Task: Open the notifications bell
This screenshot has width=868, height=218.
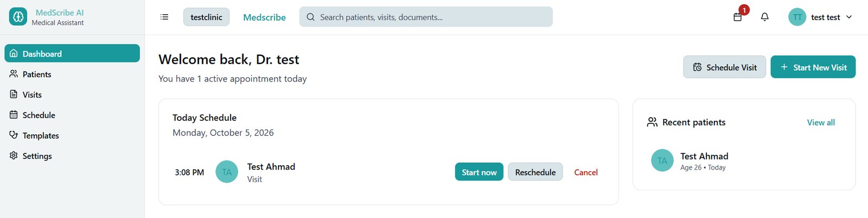Action: [765, 17]
